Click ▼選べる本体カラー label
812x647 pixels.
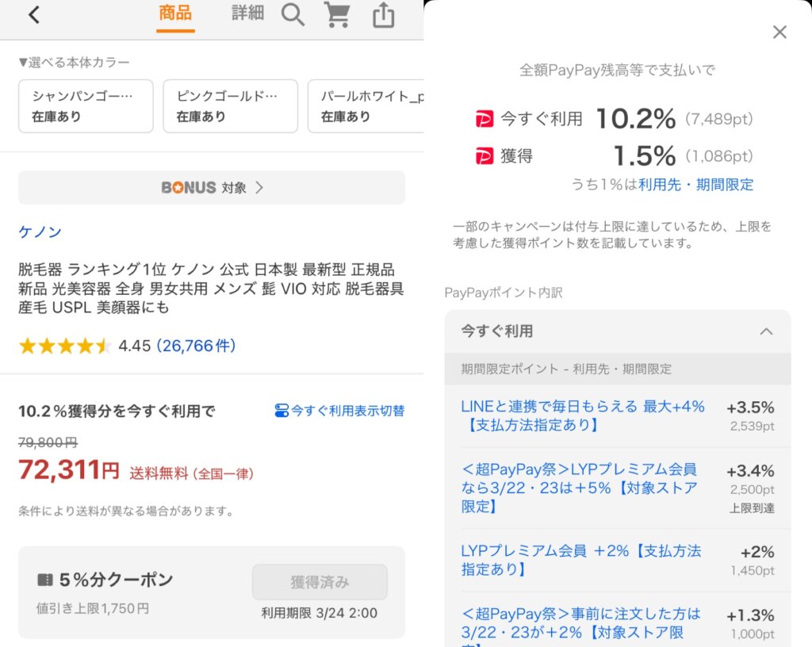74,63
